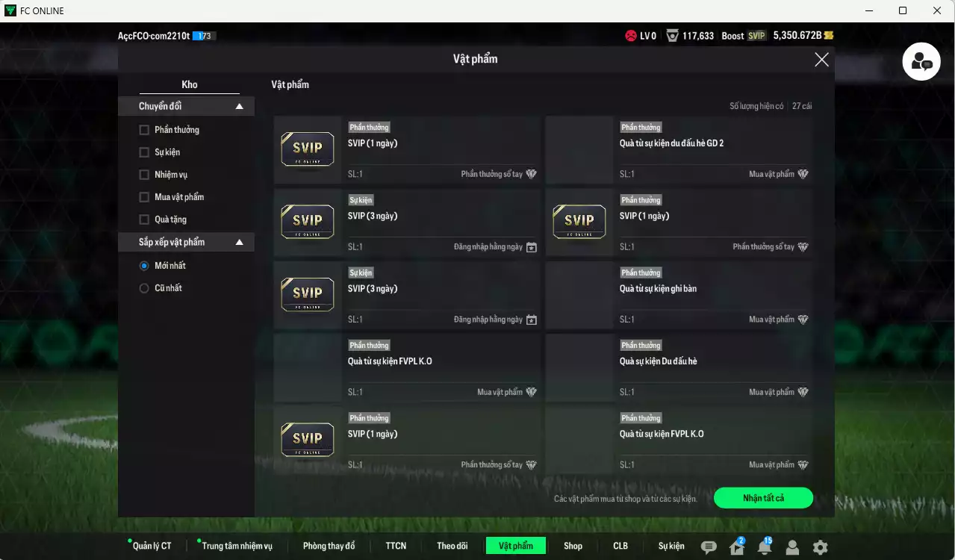
Task: Click the Nhận tất cả button
Action: point(763,498)
